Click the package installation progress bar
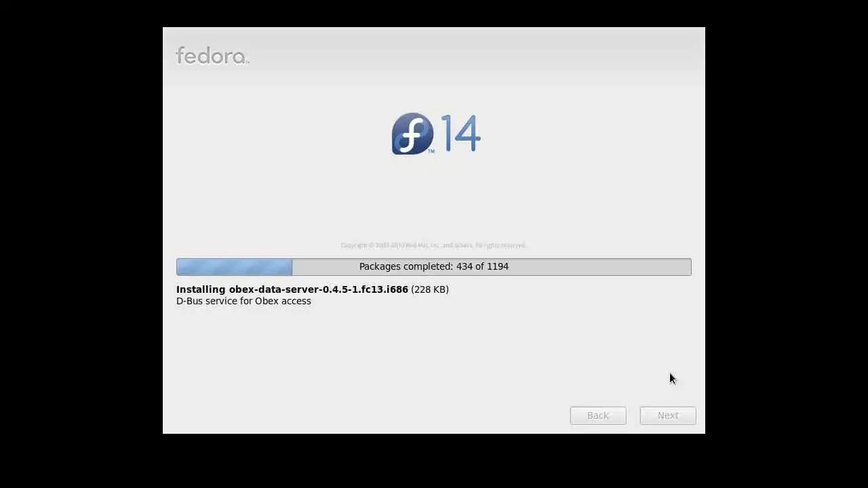The height and width of the screenshot is (488, 868). [434, 266]
